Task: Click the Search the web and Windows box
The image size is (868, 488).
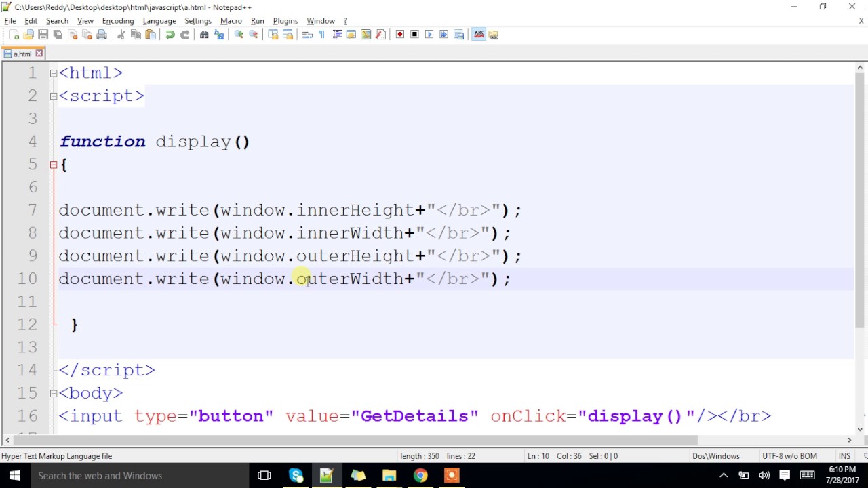Action: coord(140,476)
